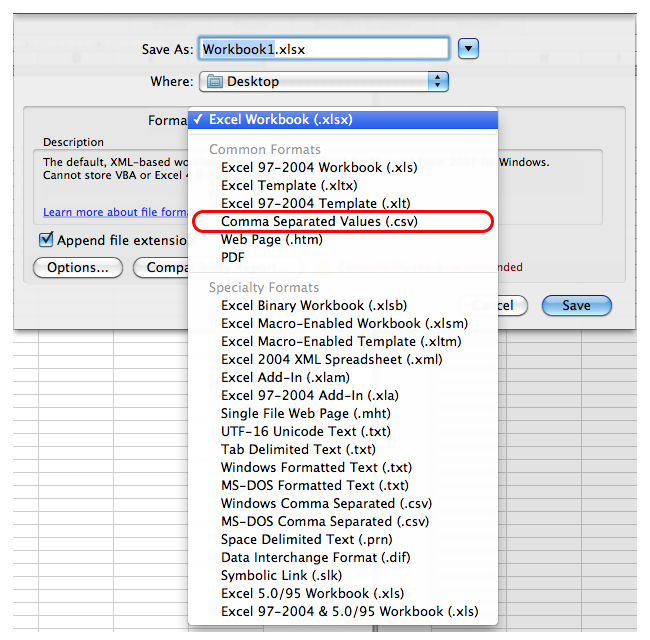Open Learn more about file formats link
650x640 pixels.
pyautogui.click(x=115, y=212)
